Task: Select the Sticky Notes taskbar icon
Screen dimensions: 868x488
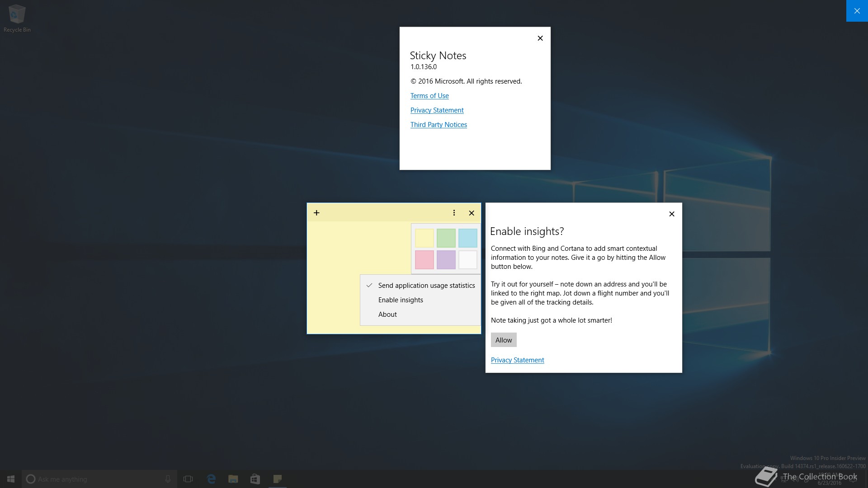Action: pos(277,479)
